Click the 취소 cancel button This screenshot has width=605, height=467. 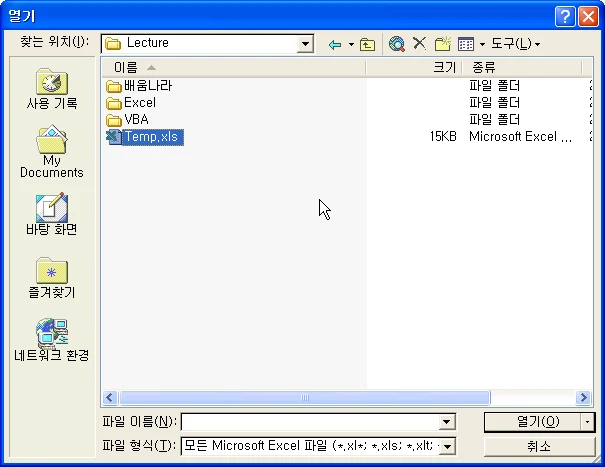[539, 447]
